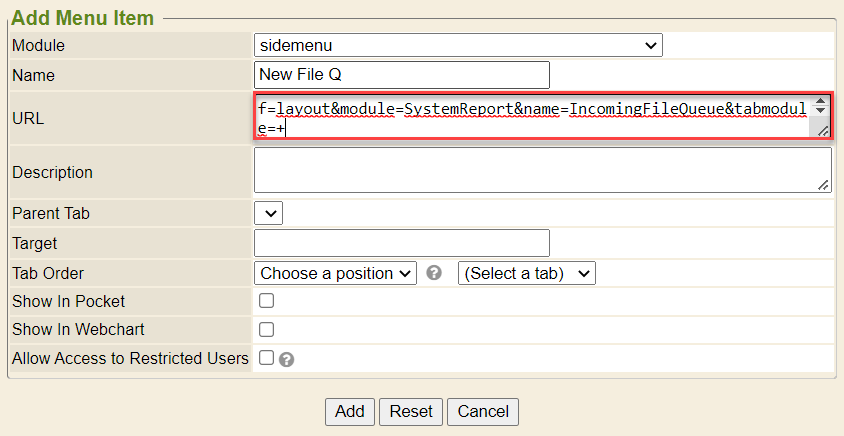844x436 pixels.
Task: Enable the Show In Pocket checkbox
Action: 266,301
